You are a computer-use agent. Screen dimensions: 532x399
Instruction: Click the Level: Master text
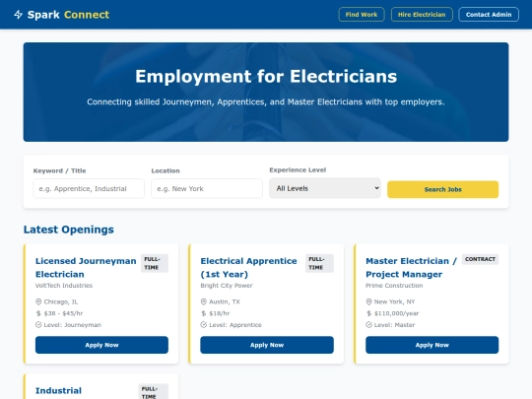[x=394, y=325]
